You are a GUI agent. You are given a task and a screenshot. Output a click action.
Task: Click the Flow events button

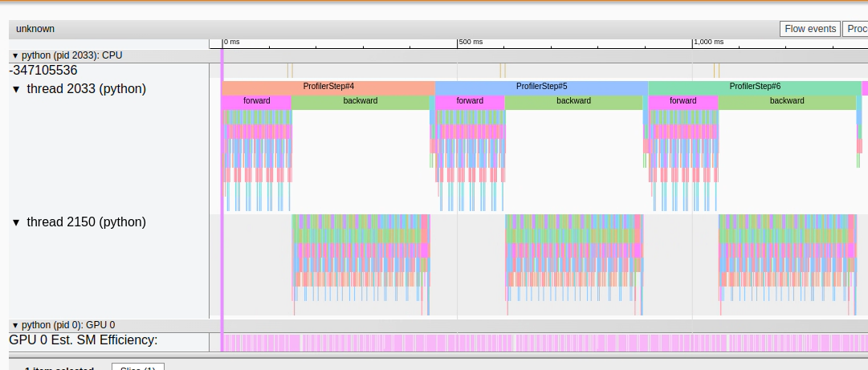point(809,29)
